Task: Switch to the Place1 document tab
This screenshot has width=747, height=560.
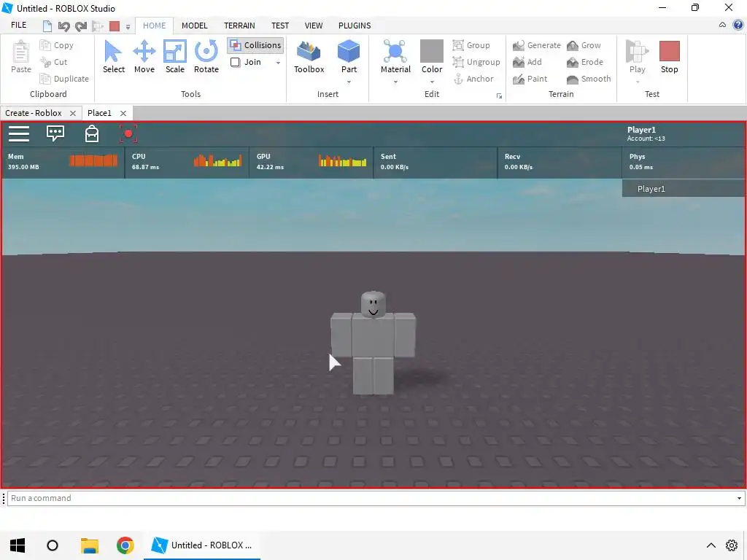Action: [99, 113]
